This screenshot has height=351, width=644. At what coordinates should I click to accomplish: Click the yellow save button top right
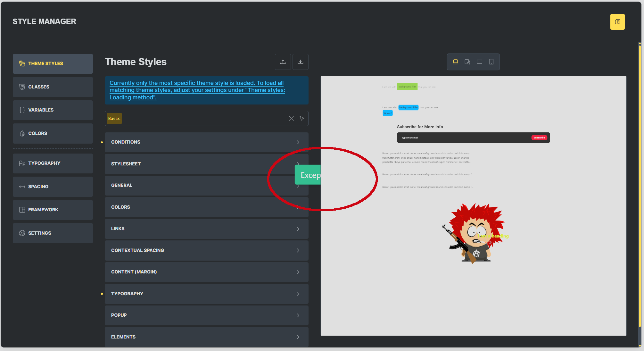pyautogui.click(x=617, y=22)
